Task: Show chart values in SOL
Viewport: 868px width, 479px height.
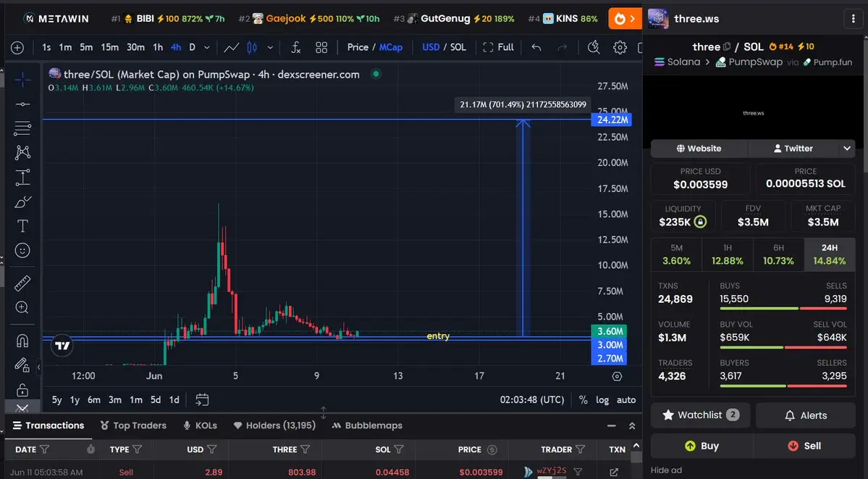Action: click(458, 47)
